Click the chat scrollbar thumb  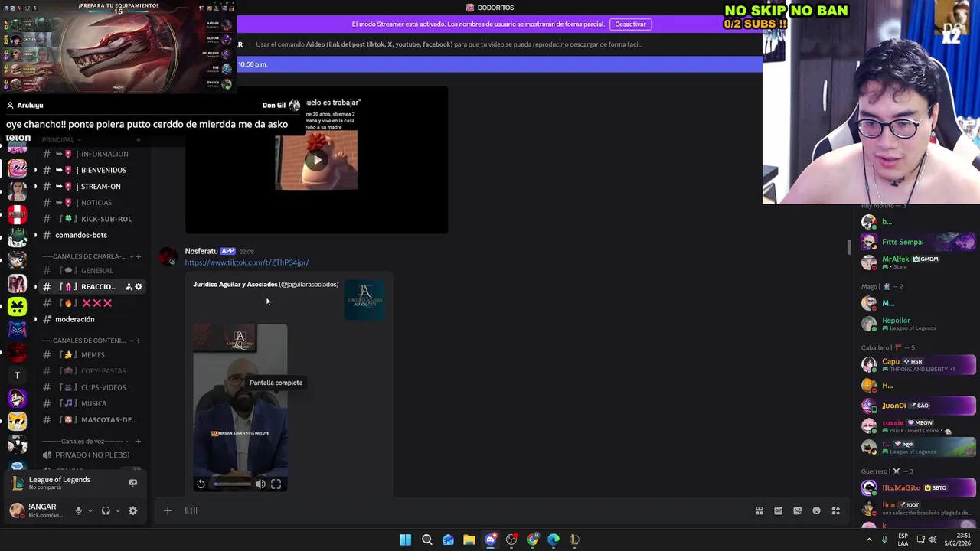[848, 247]
